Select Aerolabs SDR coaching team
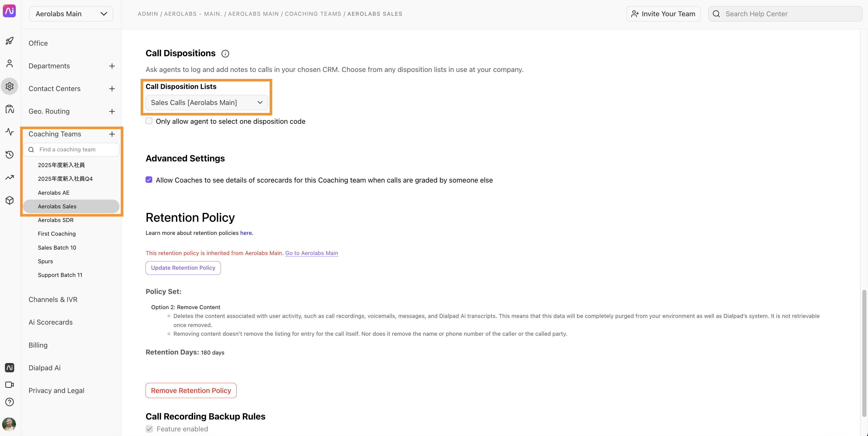Image resolution: width=868 pixels, height=436 pixels. [x=56, y=220]
